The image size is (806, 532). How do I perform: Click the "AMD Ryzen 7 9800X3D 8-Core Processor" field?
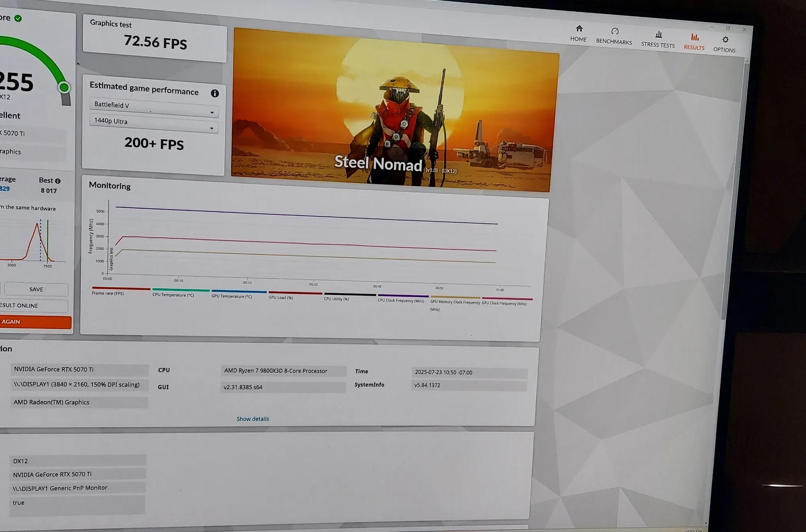(283, 371)
